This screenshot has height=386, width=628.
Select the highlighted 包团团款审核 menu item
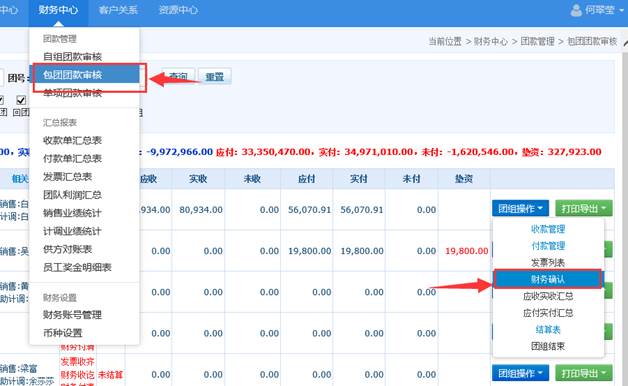coord(86,74)
